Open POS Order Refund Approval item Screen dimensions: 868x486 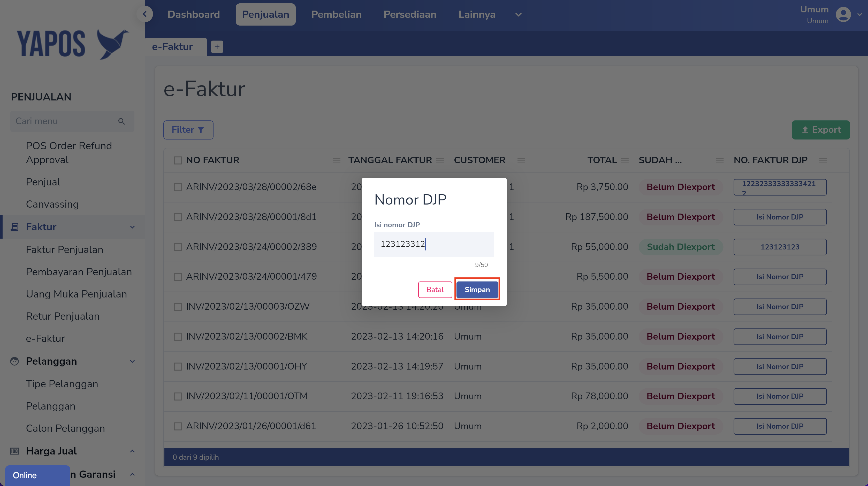69,153
